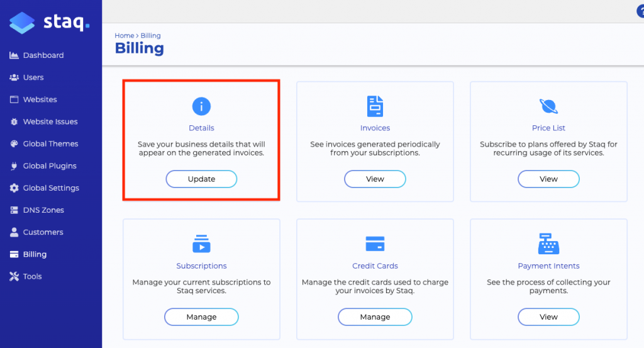This screenshot has width=644, height=348.
Task: Click the Home breadcrumb link
Action: (124, 36)
